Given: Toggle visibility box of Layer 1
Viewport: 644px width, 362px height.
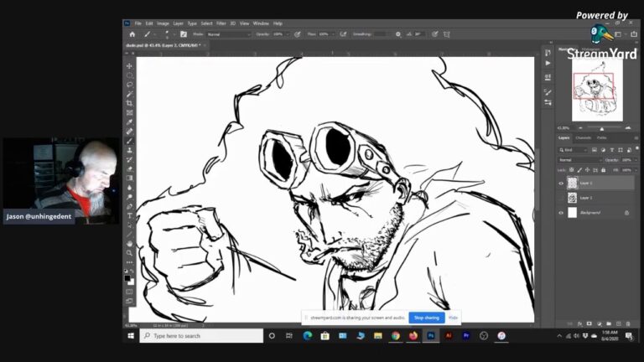Looking at the screenshot, I should pyautogui.click(x=561, y=198).
